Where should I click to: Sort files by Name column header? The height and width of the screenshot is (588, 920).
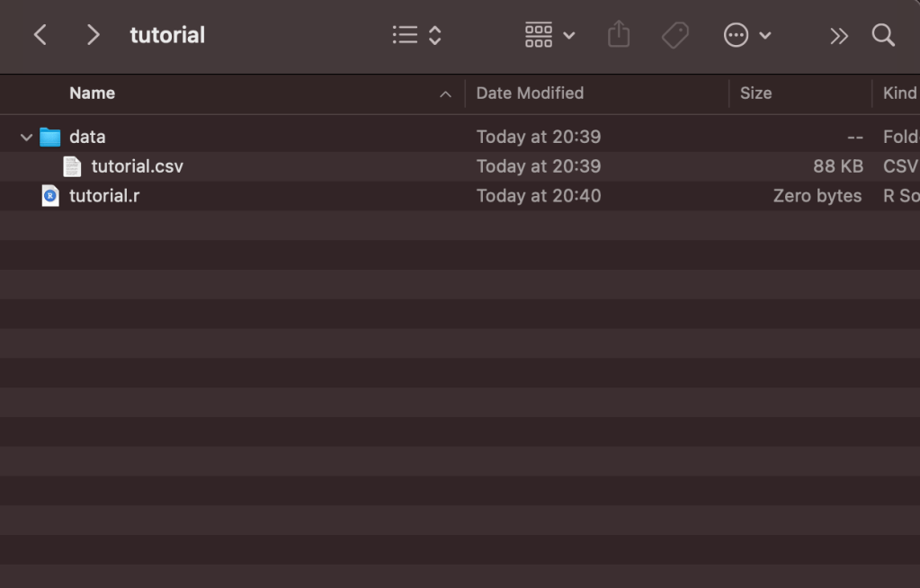click(92, 94)
